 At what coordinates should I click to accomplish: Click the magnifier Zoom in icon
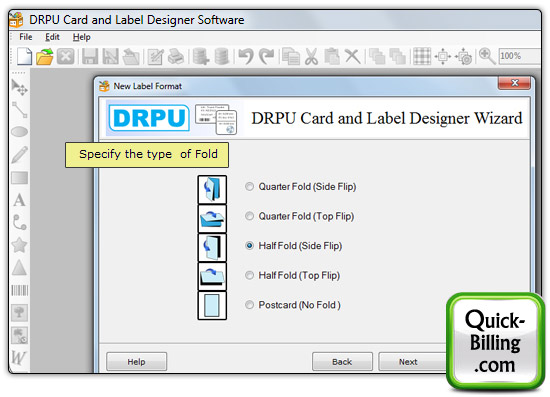click(x=487, y=56)
